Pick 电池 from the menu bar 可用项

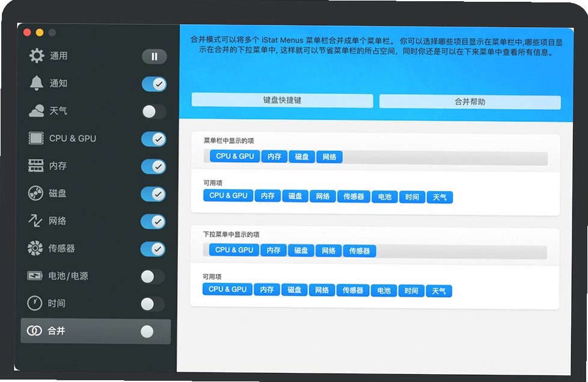click(x=384, y=197)
